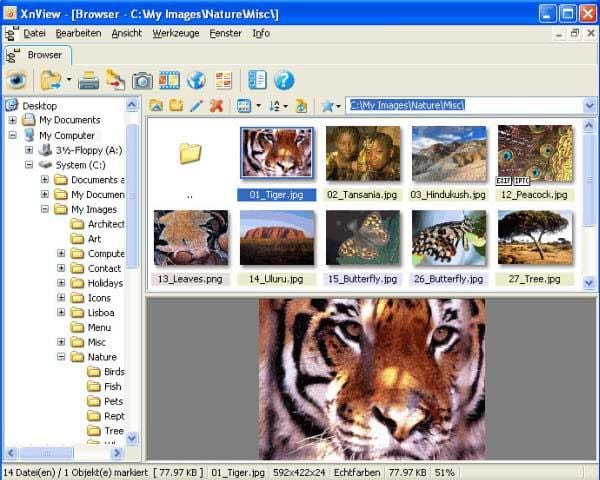
Task: Select the Pets folder under Nature
Action: [x=113, y=401]
